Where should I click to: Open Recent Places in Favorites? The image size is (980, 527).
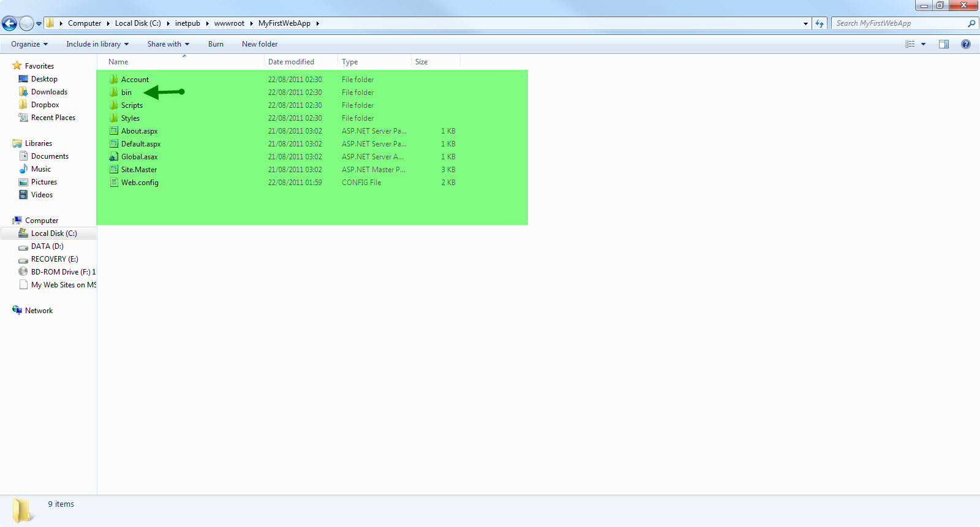53,118
